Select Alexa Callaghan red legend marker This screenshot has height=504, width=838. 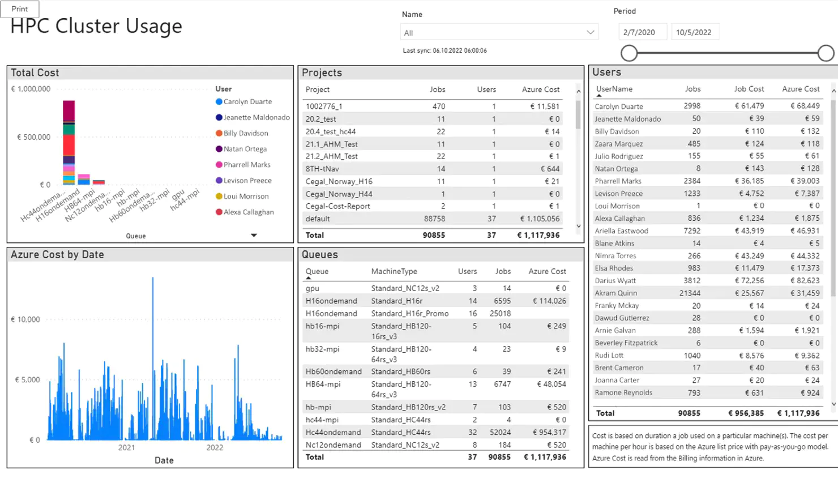pos(219,212)
